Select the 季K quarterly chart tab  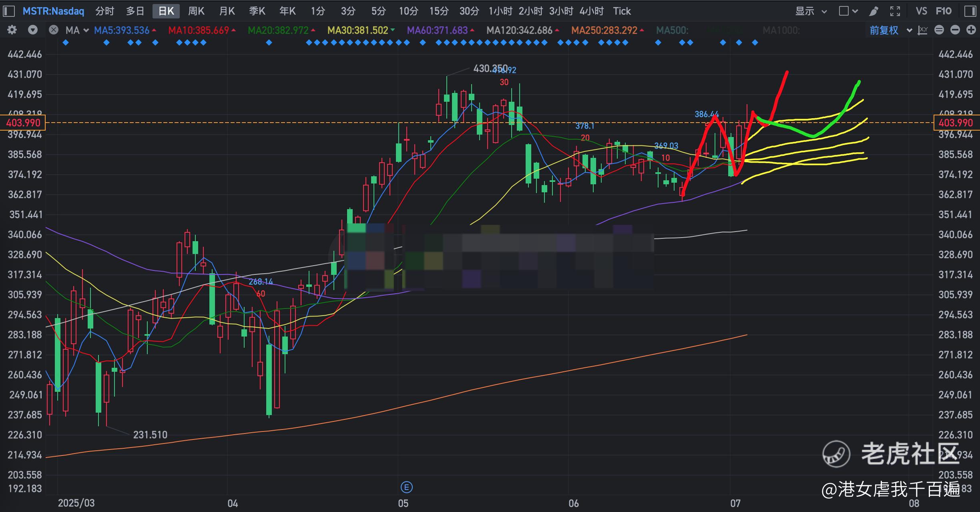[257, 11]
